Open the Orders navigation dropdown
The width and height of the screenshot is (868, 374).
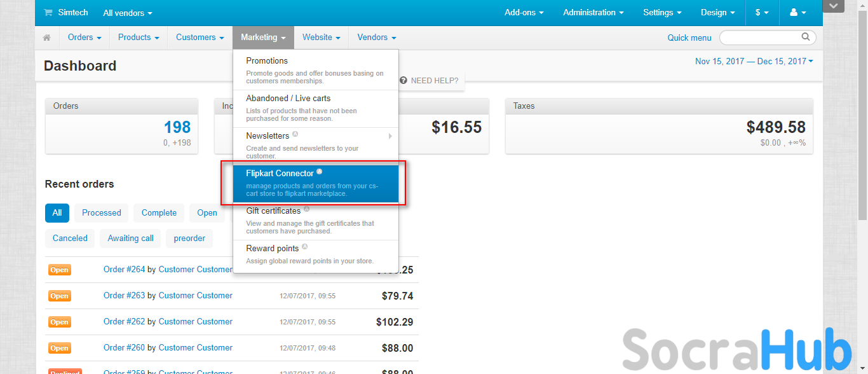85,38
